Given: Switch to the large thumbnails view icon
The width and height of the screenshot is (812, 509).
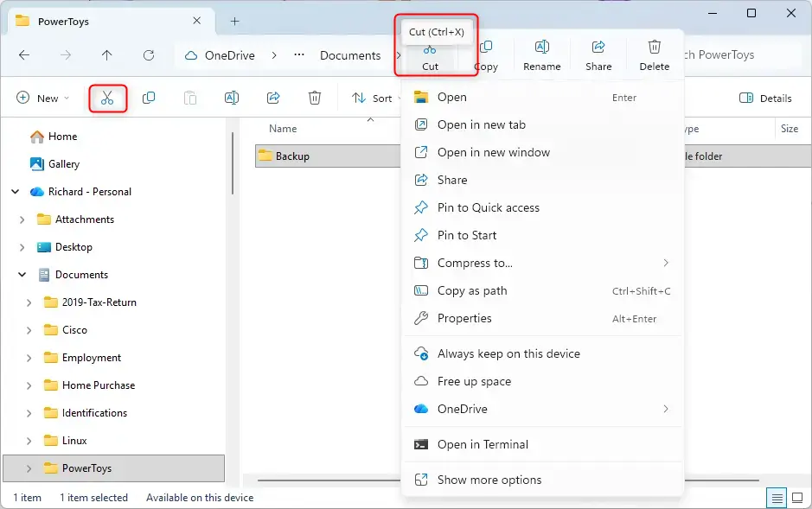Looking at the screenshot, I should click(797, 498).
